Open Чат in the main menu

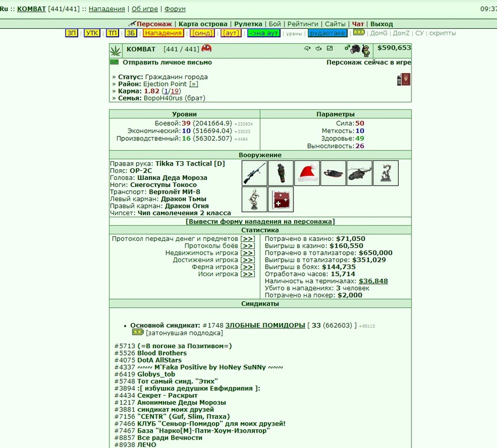pyautogui.click(x=358, y=24)
